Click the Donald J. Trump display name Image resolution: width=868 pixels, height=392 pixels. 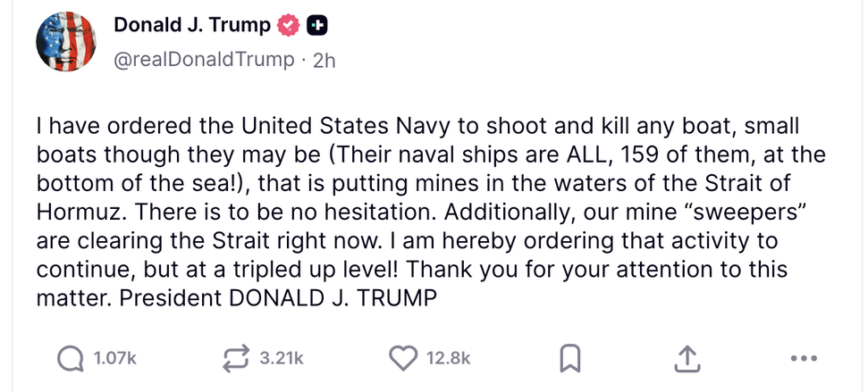[x=191, y=26]
